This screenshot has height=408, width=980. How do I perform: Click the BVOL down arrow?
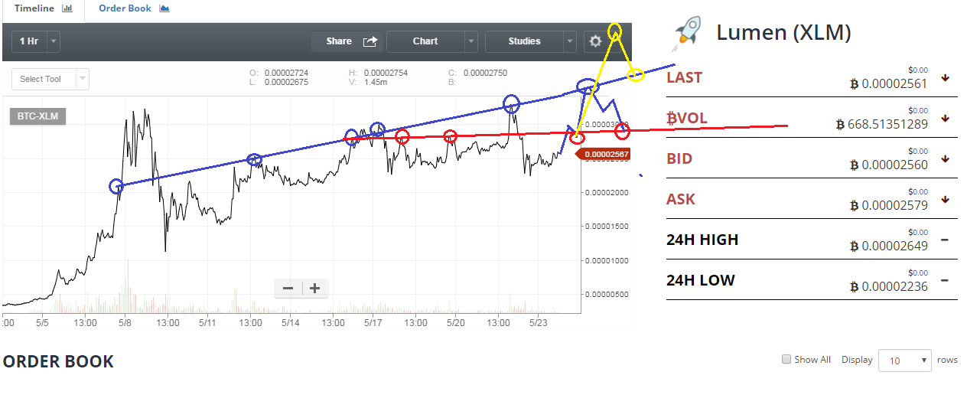pos(946,118)
